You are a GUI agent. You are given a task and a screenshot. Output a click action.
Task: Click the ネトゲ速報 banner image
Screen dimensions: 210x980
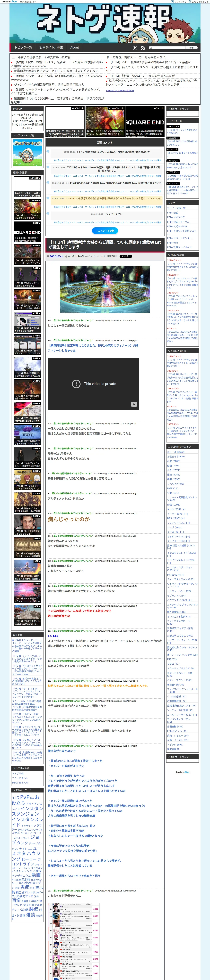[x=105, y=24]
